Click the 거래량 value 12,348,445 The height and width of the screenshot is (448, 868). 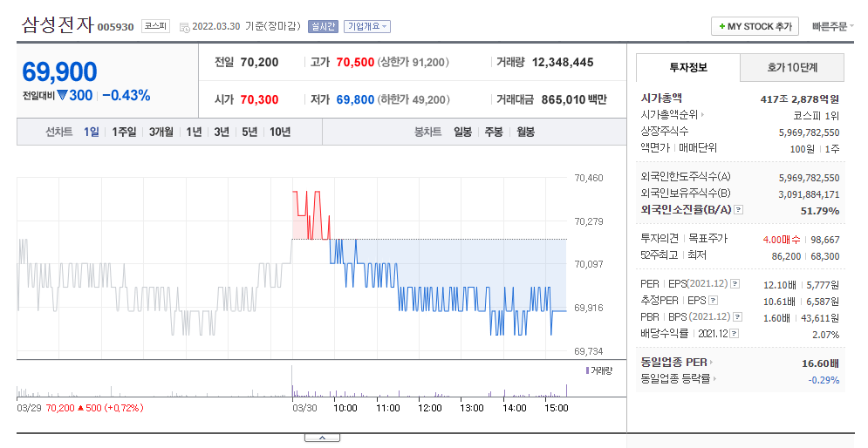[563, 63]
